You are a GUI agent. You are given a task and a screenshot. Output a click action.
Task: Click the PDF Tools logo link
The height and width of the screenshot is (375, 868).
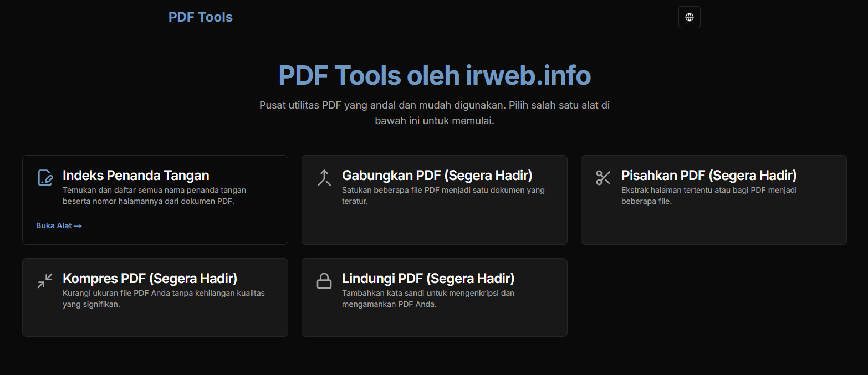(201, 17)
